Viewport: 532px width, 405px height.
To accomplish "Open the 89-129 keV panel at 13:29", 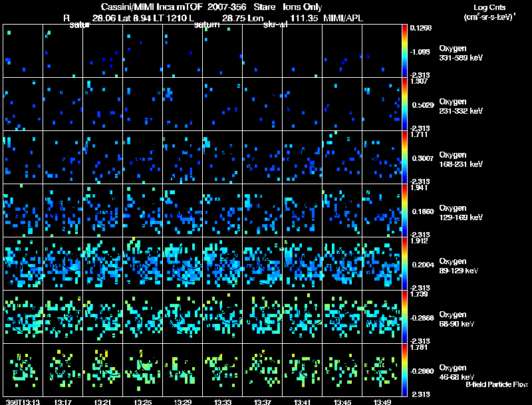I will tap(183, 264).
